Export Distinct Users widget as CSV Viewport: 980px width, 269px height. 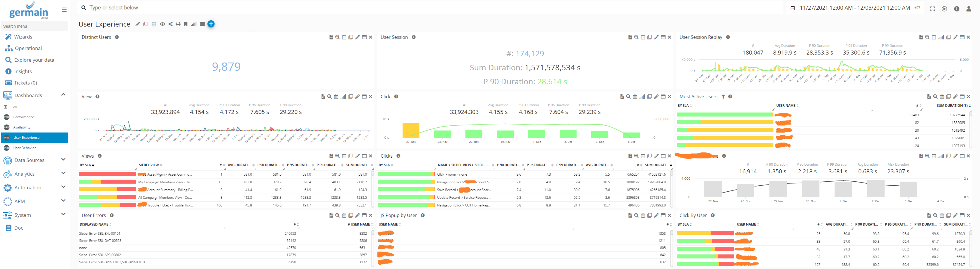point(331,37)
